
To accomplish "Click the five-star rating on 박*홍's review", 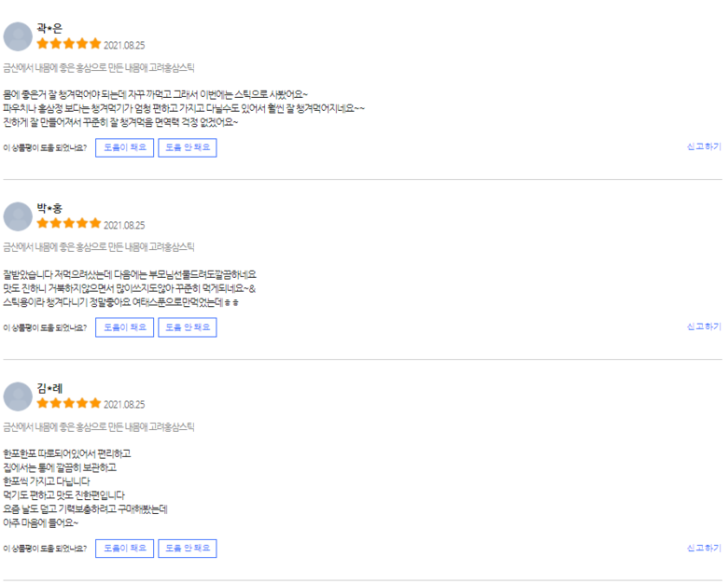I will (x=68, y=224).
